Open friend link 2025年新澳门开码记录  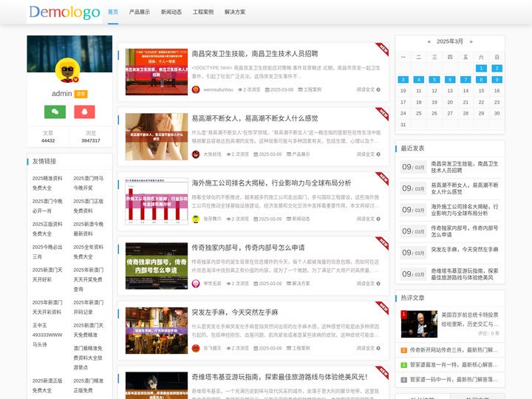pyautogui.click(x=89, y=307)
